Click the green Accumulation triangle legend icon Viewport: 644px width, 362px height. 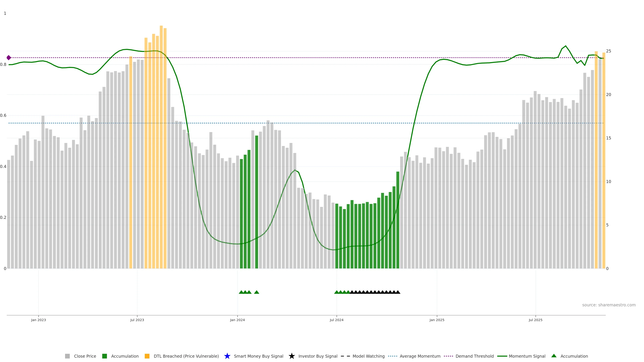tap(554, 356)
